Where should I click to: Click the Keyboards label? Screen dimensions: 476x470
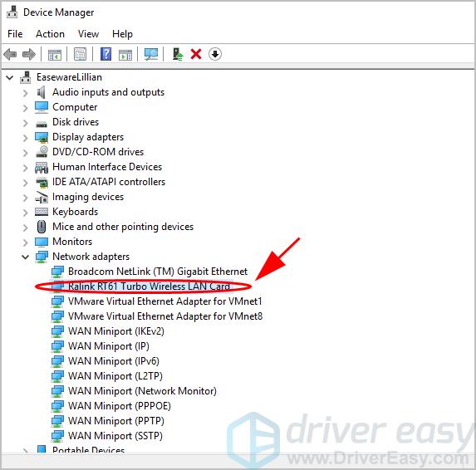(x=76, y=212)
